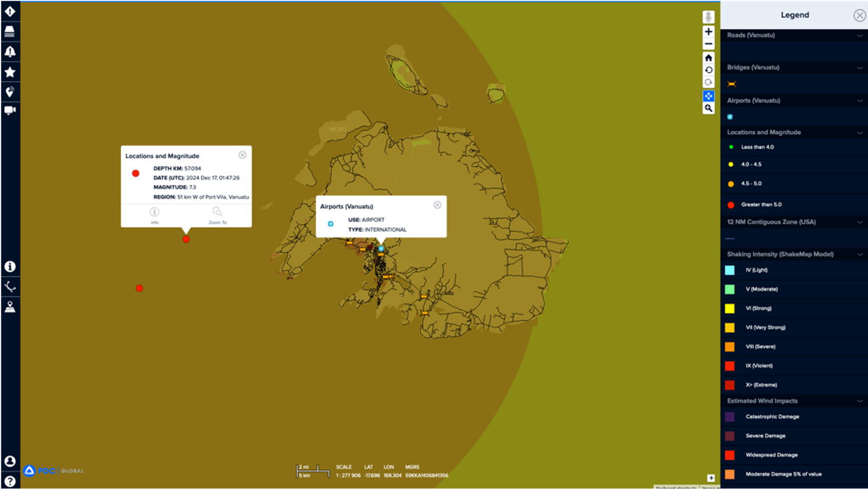The height and width of the screenshot is (489, 868).
Task: Open the Layers stack icon in sidebar
Action: 10,32
